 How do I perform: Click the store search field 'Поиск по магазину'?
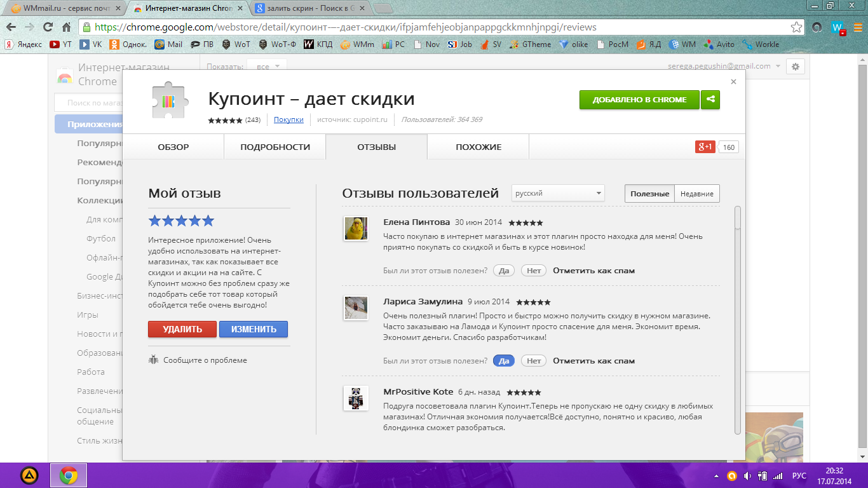tap(88, 102)
